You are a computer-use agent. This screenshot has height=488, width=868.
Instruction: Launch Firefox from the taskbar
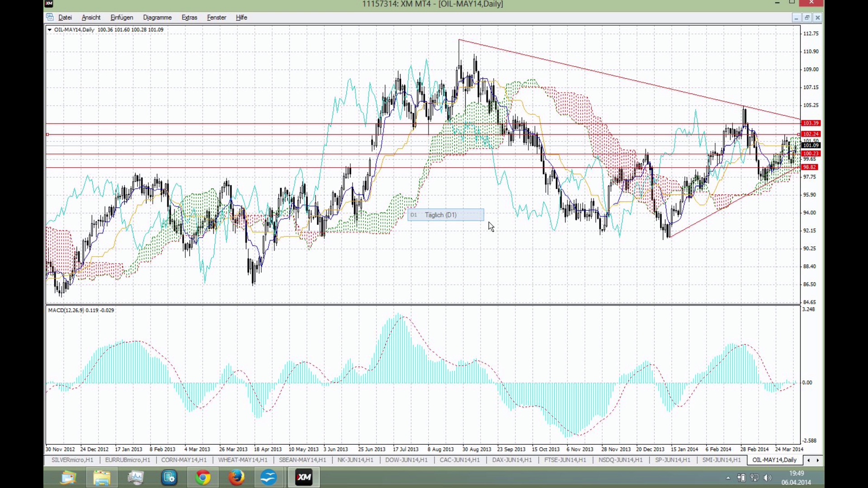(x=236, y=477)
